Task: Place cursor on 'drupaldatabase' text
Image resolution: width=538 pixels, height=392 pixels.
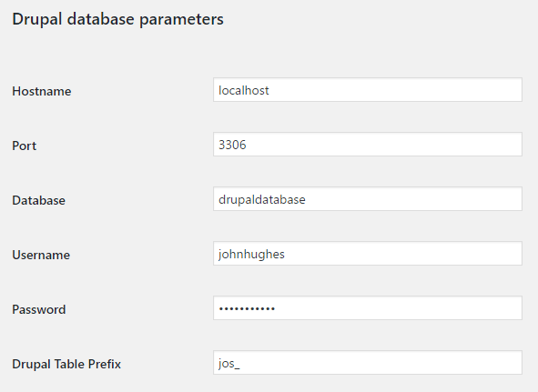Action: pyautogui.click(x=262, y=199)
